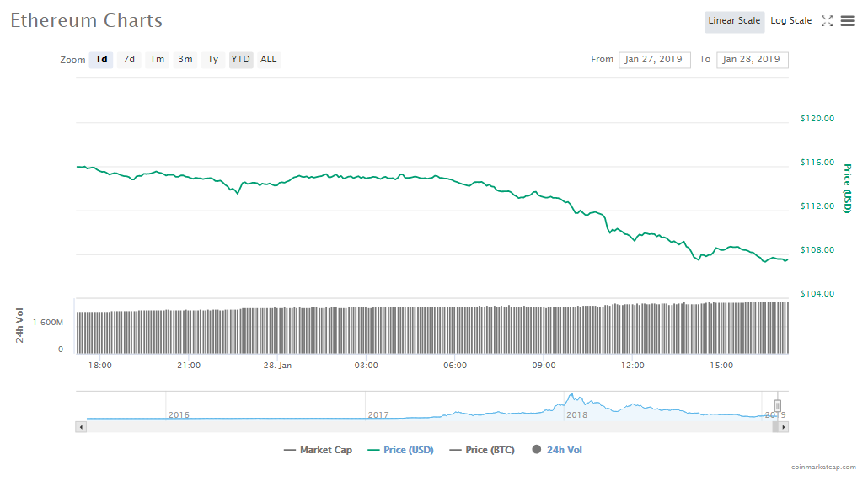Click the From date field
Screen dimensions: 868x481
point(655,60)
